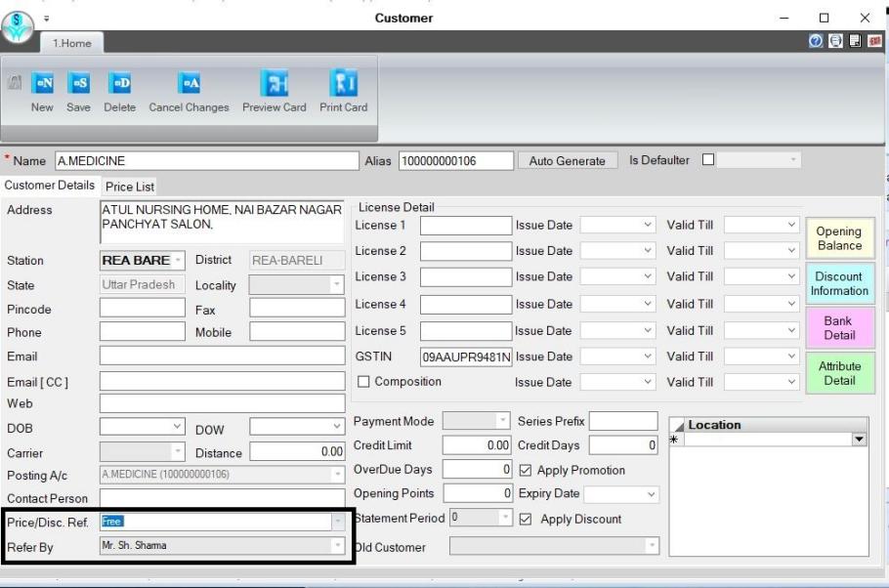Click the Mobile field

point(297,332)
